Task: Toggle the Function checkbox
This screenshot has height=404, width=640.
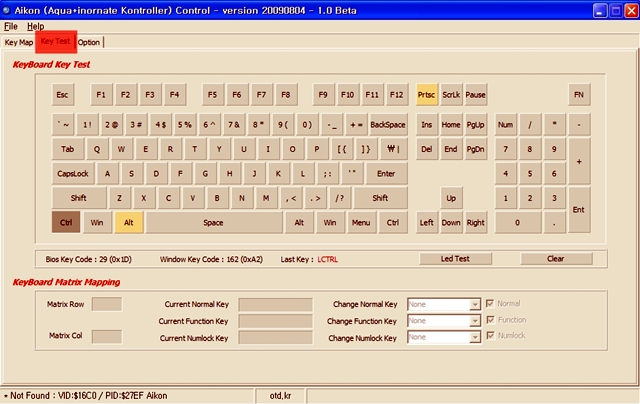Action: click(x=490, y=320)
